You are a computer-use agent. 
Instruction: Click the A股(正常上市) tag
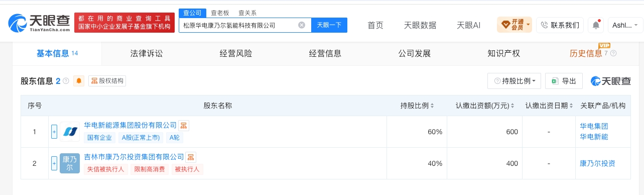pyautogui.click(x=141, y=137)
